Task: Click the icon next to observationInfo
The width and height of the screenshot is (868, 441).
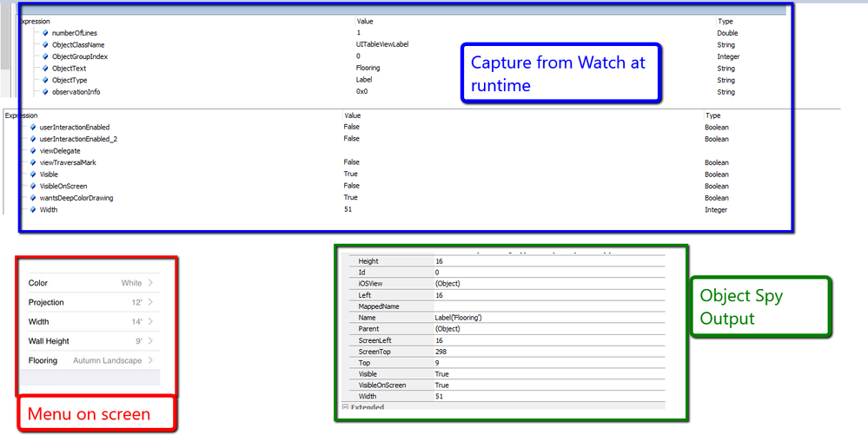Action: pyautogui.click(x=45, y=92)
